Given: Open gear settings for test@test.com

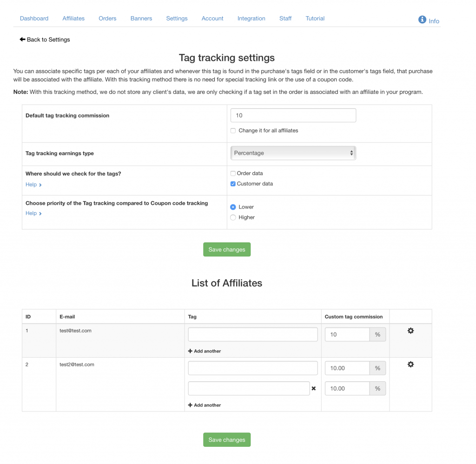Looking at the screenshot, I should click(x=410, y=331).
